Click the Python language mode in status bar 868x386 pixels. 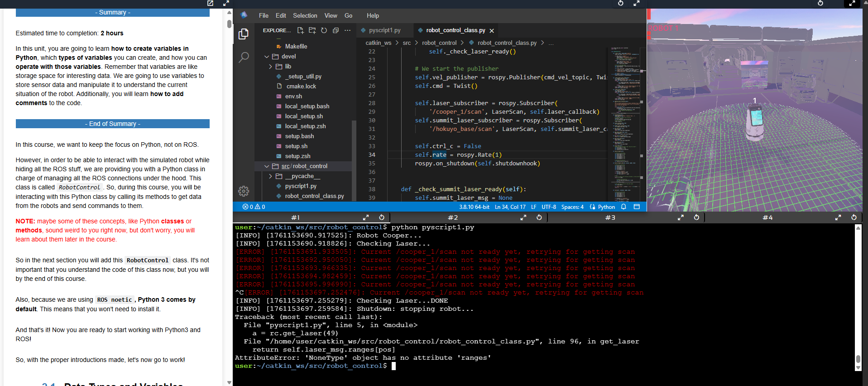tap(606, 207)
